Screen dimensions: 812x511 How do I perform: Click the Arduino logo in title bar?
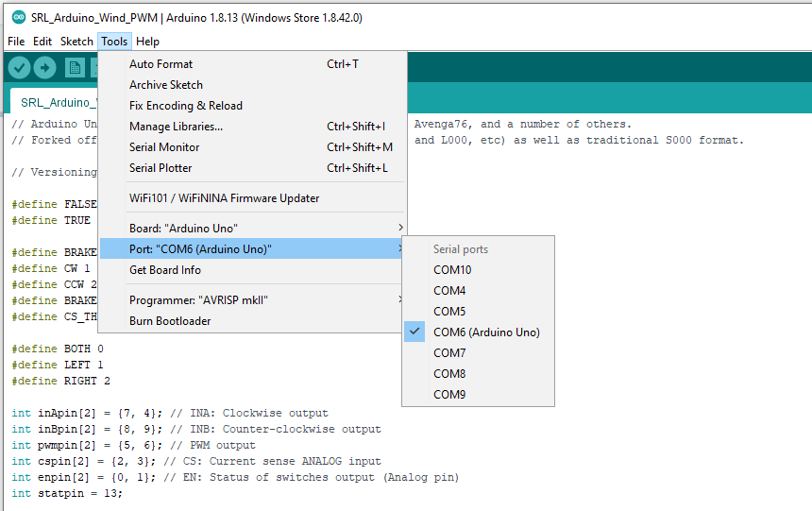pos(19,17)
